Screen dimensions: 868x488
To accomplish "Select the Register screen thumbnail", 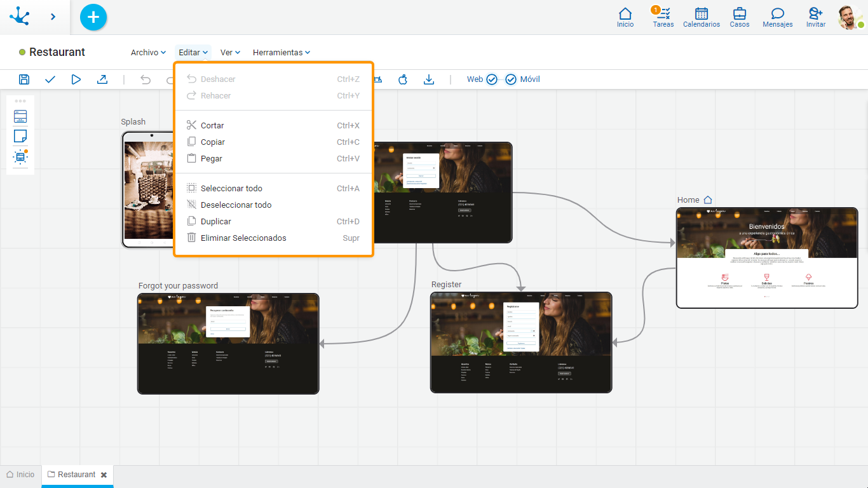I will 521,342.
